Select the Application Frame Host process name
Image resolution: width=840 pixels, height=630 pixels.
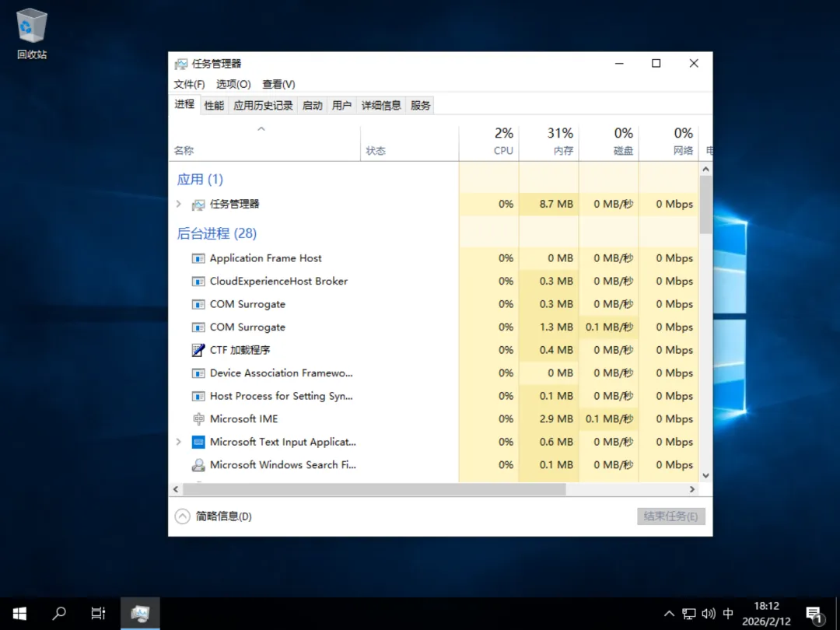point(266,258)
